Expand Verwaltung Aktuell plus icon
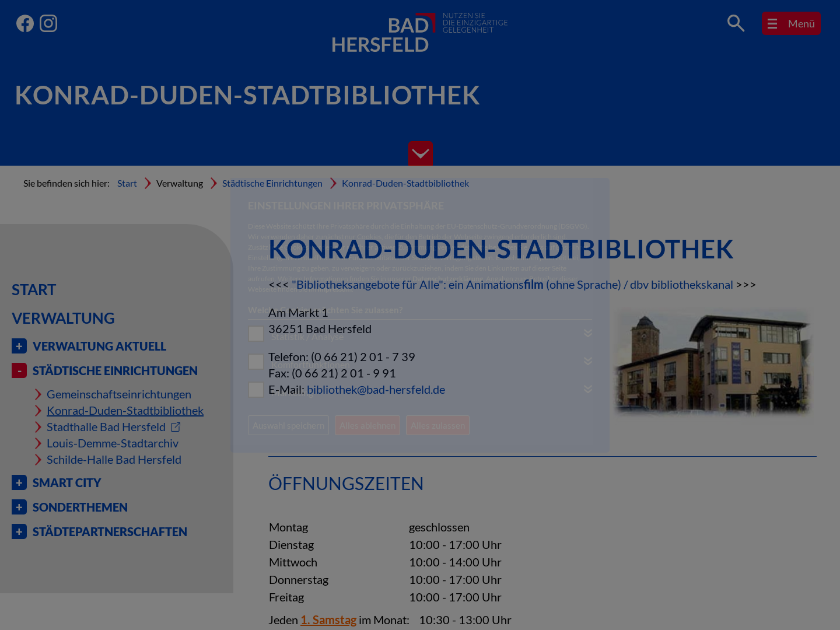The height and width of the screenshot is (630, 840). [19, 346]
